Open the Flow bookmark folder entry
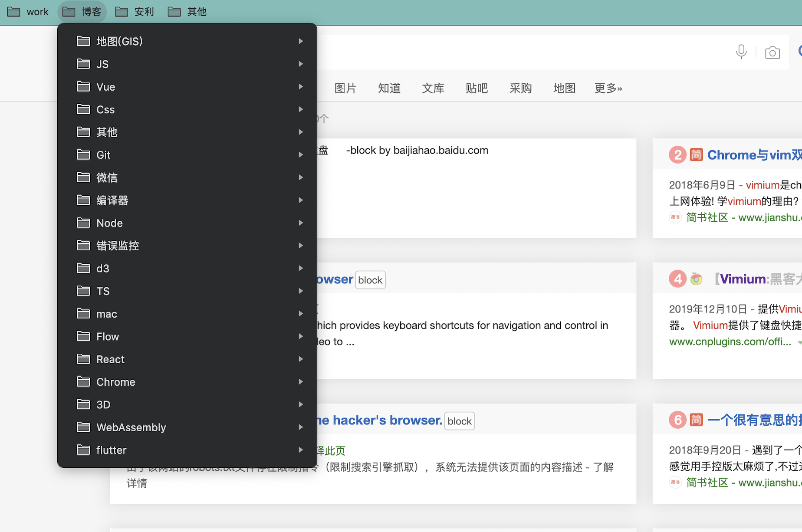Screen dimensions: 802x532 (187, 337)
